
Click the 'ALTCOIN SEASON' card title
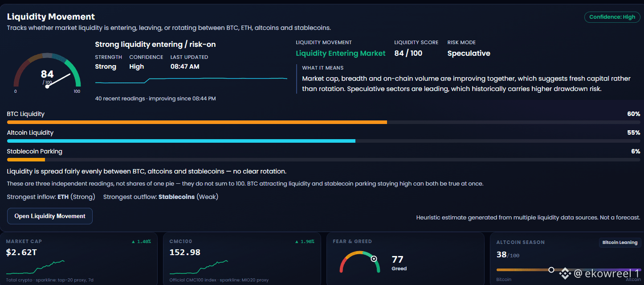pyautogui.click(x=521, y=242)
